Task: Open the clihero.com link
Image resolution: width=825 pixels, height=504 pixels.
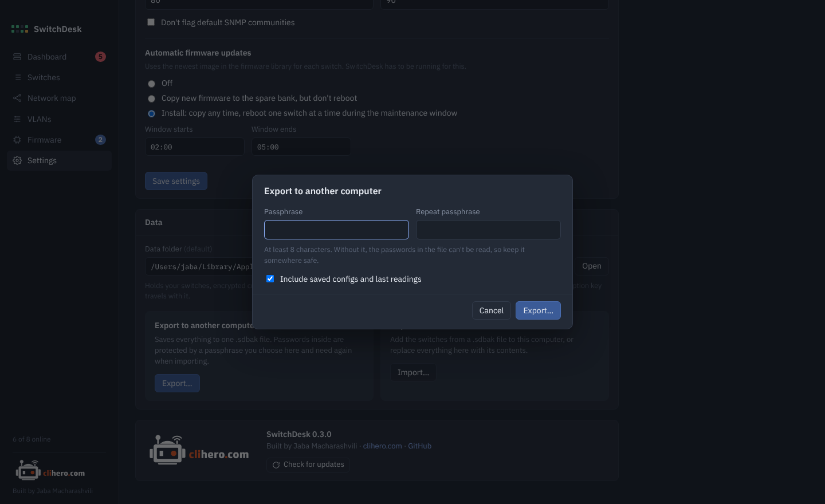Action: pyautogui.click(x=382, y=446)
